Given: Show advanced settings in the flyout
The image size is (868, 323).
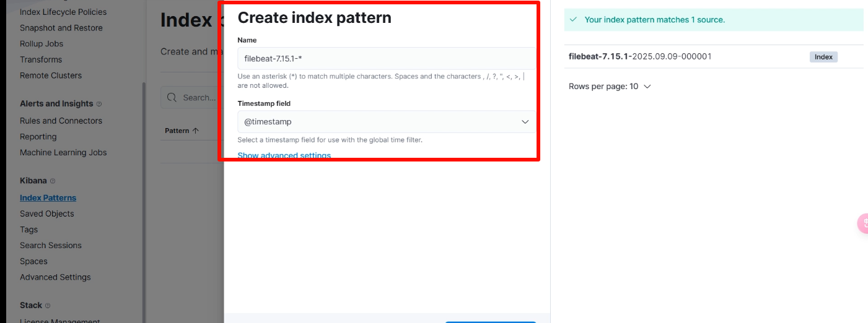Looking at the screenshot, I should click(284, 155).
